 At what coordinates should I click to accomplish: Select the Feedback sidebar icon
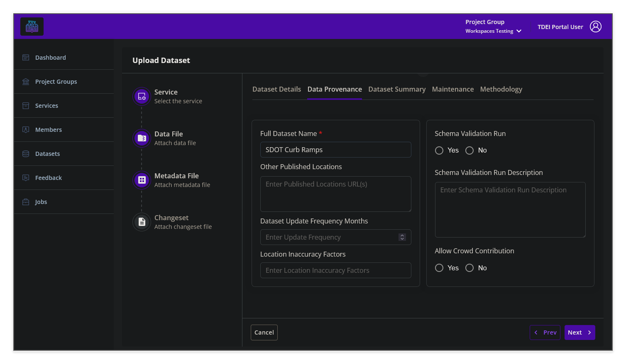tap(25, 177)
